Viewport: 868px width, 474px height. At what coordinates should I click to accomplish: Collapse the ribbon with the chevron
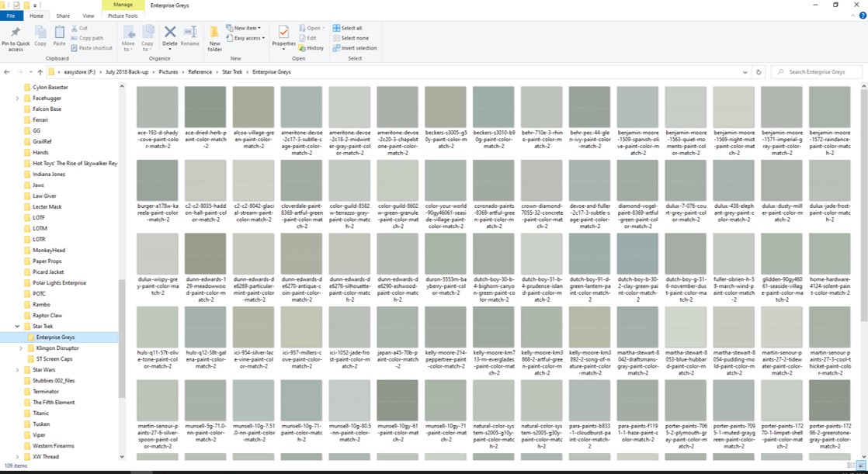click(x=852, y=16)
